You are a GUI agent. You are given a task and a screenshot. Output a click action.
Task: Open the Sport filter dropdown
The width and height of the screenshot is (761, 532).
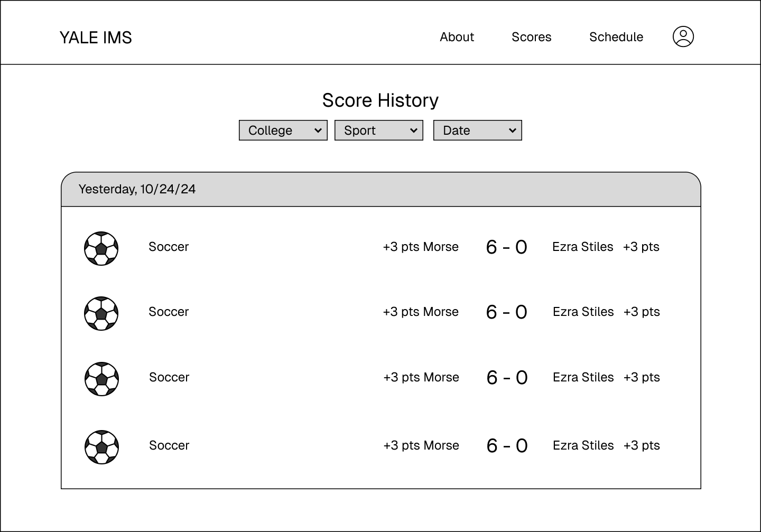(x=378, y=130)
